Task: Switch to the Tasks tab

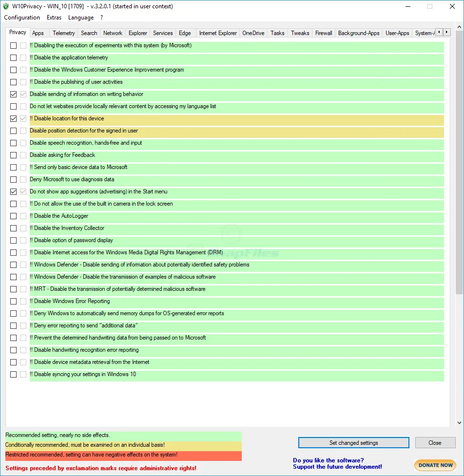Action: click(x=277, y=33)
